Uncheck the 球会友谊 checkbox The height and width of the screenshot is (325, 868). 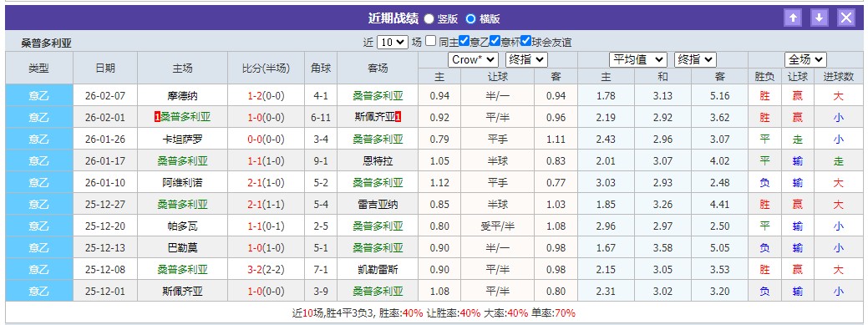525,41
